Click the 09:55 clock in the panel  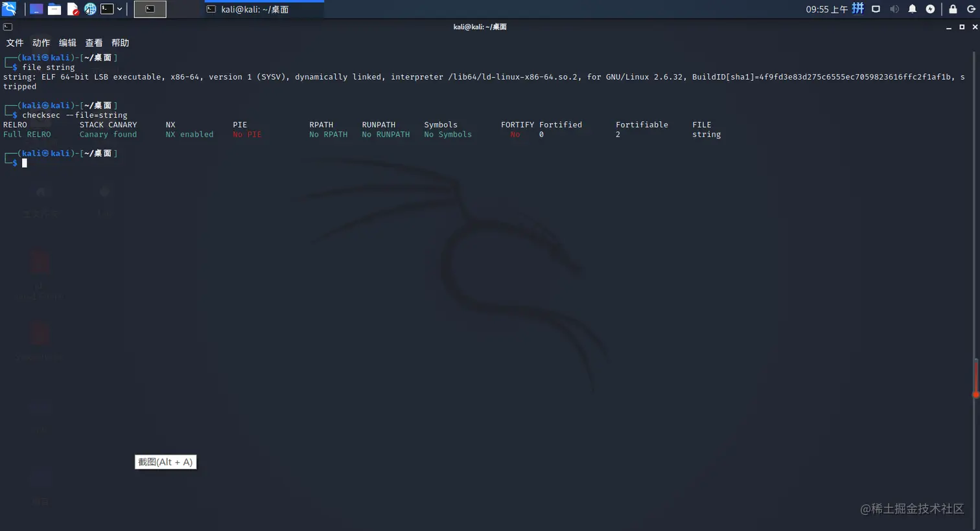pos(826,9)
